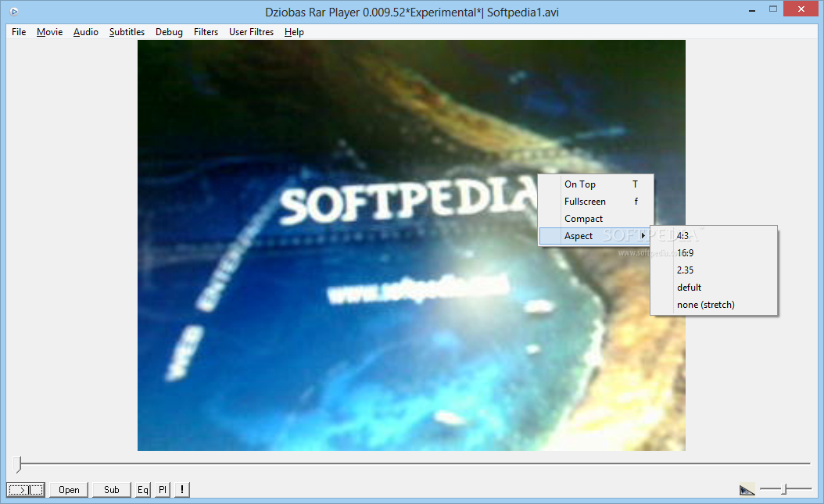The width and height of the screenshot is (824, 504).
Task: Open the File menu
Action: (19, 32)
